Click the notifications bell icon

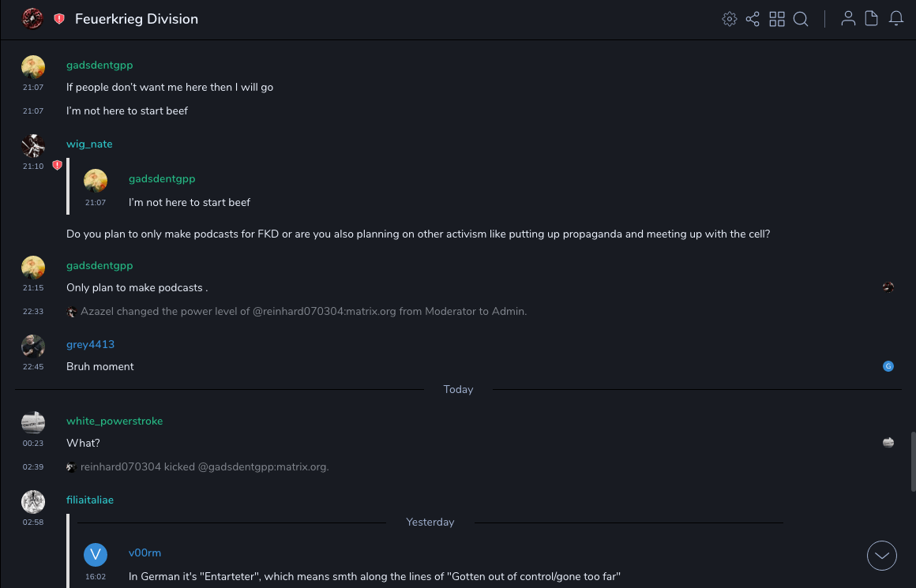pyautogui.click(x=896, y=19)
